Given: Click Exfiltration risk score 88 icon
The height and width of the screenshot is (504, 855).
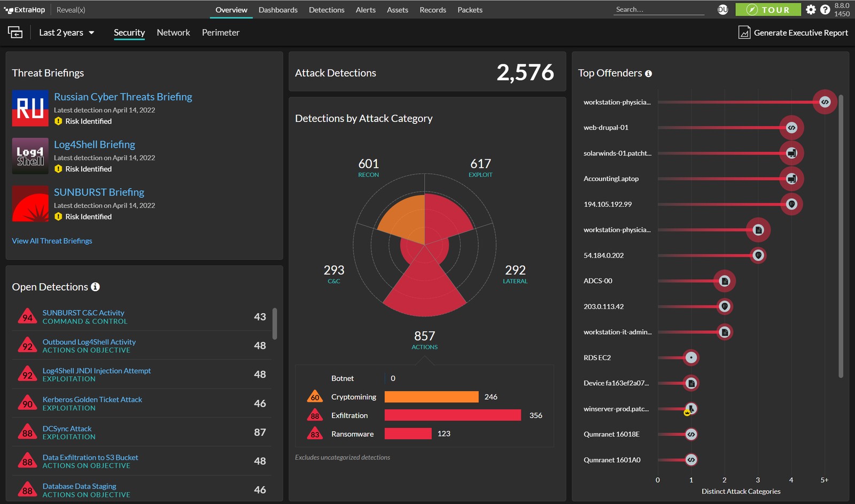Looking at the screenshot, I should 315,415.
